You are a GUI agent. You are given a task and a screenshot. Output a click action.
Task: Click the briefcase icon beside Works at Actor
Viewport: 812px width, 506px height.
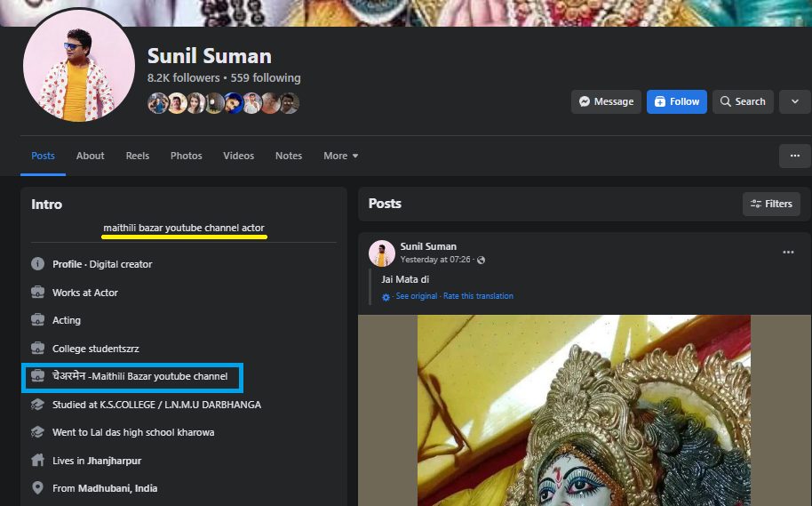coord(38,292)
